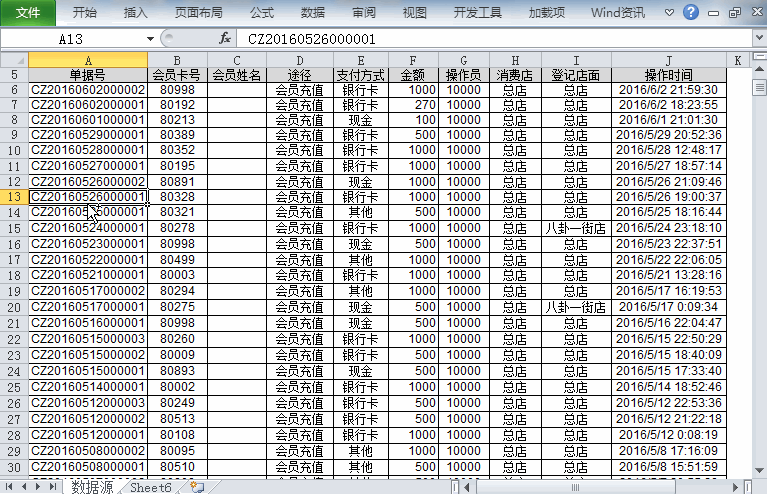Image resolution: width=767 pixels, height=494 pixels.
Task: Open the 文件 file menu
Action: tap(28, 12)
